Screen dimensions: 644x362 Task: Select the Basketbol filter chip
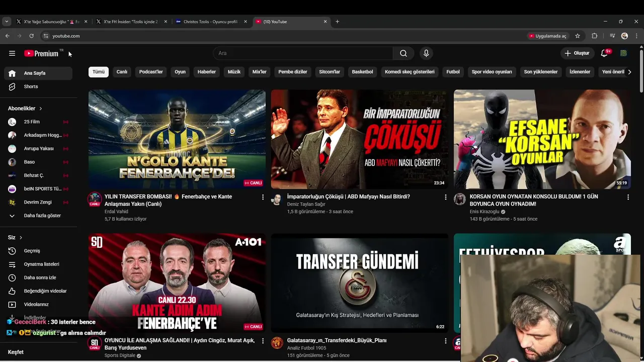click(363, 72)
